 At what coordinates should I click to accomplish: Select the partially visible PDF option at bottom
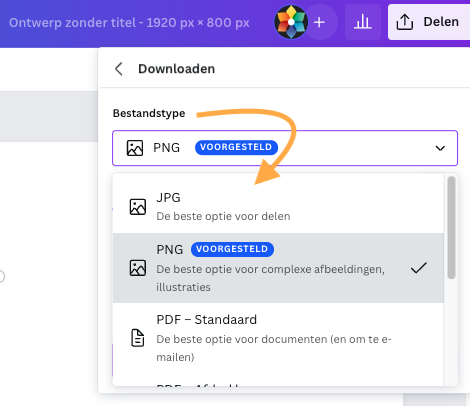[x=278, y=383]
